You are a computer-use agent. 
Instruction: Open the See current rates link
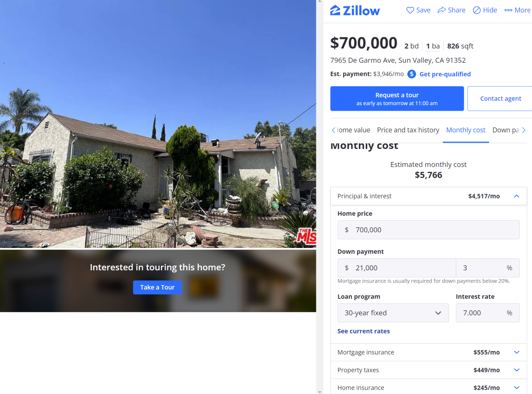(364, 331)
